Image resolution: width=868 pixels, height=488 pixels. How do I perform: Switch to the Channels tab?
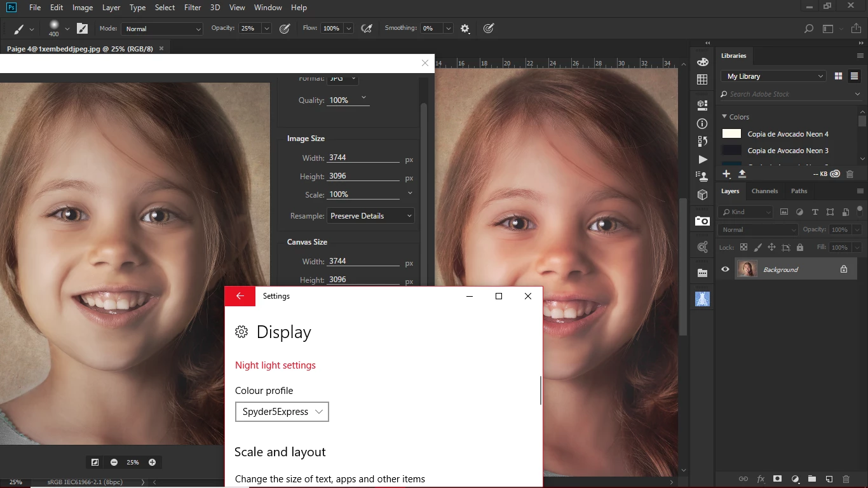(764, 191)
